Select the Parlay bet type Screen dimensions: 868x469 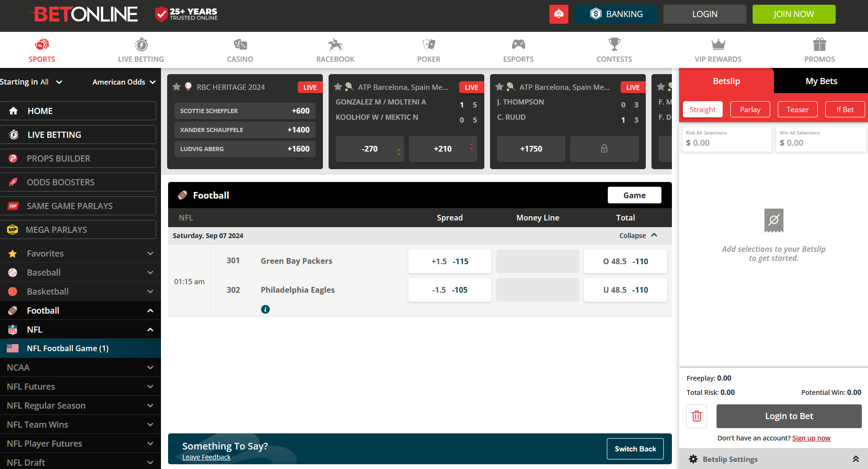[x=750, y=109]
